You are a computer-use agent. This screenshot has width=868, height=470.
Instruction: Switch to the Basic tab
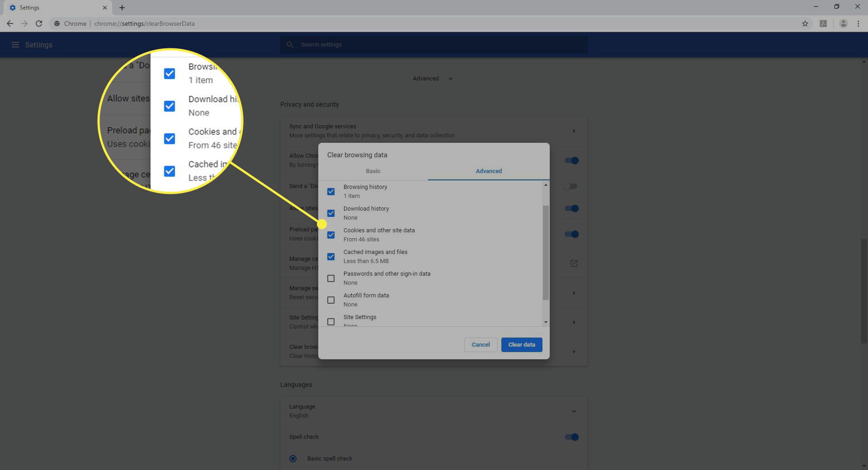tap(373, 171)
